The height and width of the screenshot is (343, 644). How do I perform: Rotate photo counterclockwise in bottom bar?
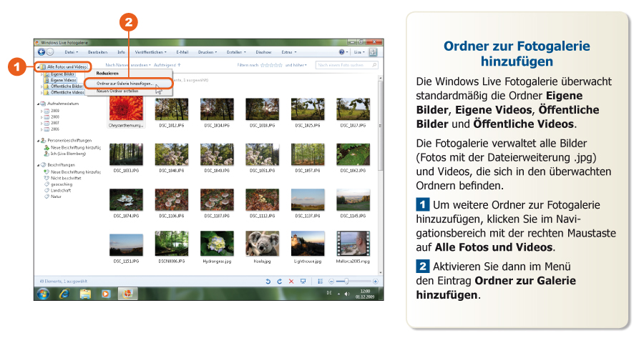[268, 281]
